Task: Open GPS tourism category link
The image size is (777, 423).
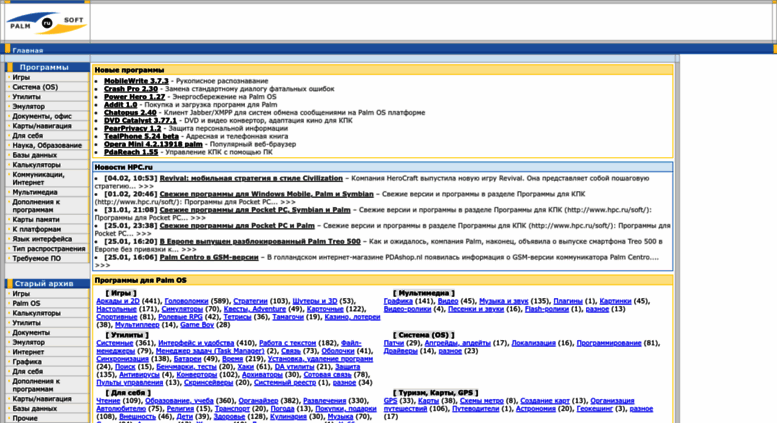Action: tap(390, 401)
